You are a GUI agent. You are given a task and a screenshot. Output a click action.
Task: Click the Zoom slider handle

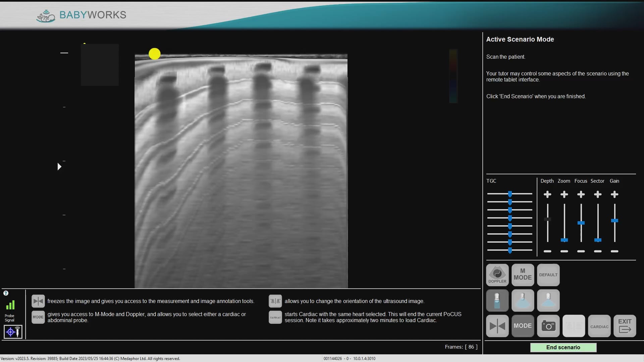tap(564, 240)
